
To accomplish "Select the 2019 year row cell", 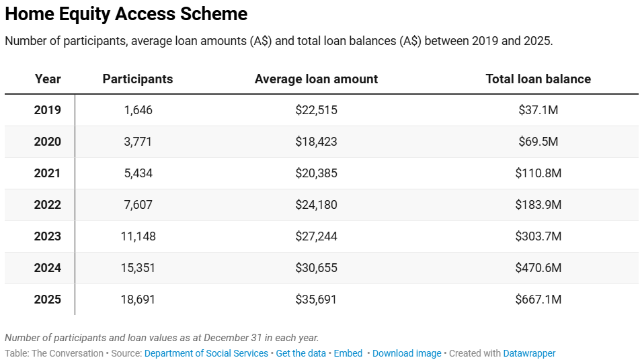I will [x=48, y=110].
